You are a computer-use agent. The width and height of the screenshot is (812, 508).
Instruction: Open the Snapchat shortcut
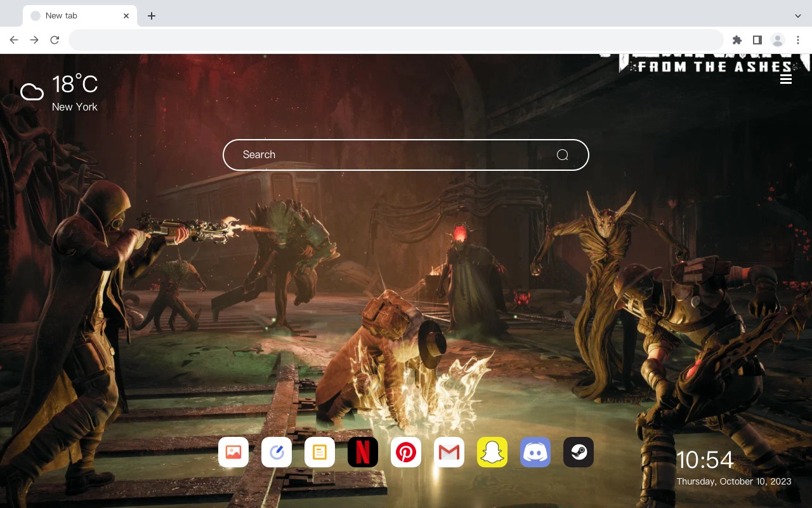pyautogui.click(x=492, y=452)
